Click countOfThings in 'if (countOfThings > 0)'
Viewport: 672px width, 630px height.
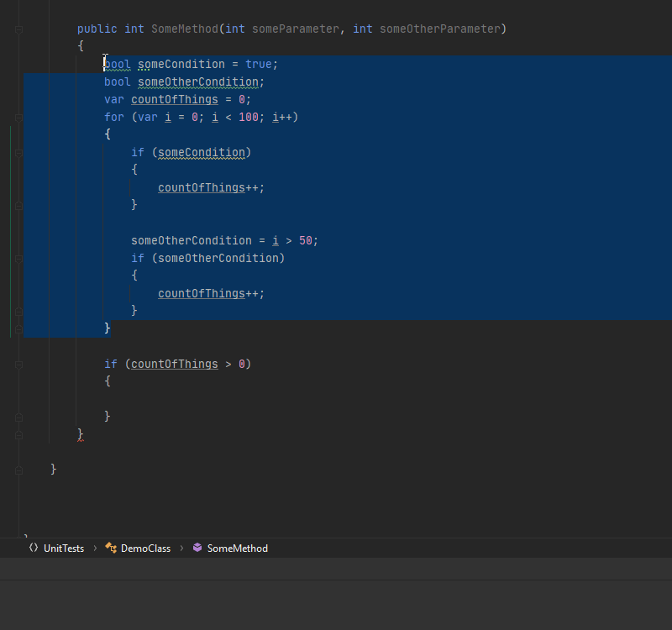175,364
